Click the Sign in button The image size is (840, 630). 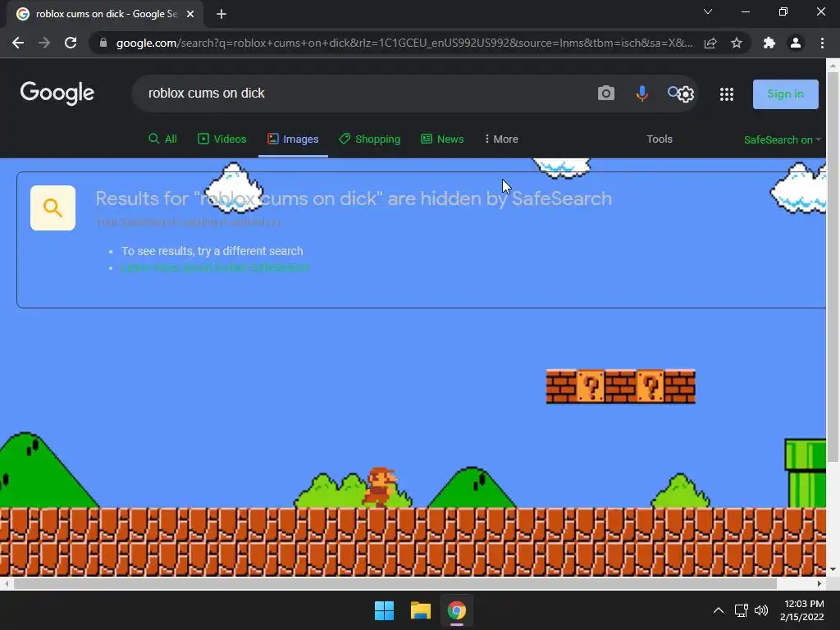tap(785, 94)
